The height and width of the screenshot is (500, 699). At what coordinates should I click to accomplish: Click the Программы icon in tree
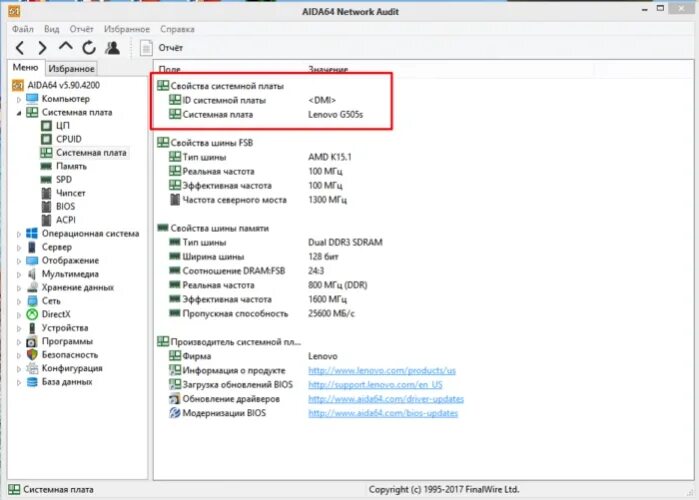32,341
